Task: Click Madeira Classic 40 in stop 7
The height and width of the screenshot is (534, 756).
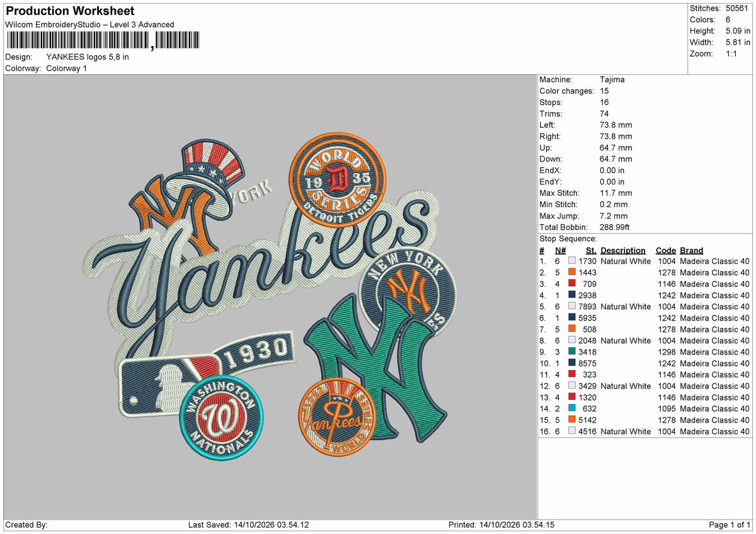Action: (x=715, y=329)
